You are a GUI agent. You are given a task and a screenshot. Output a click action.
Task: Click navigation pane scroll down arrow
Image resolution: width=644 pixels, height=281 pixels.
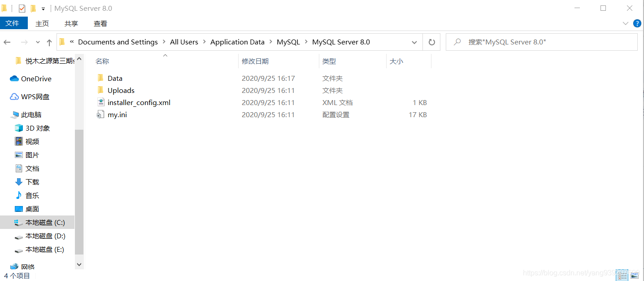pos(79,264)
